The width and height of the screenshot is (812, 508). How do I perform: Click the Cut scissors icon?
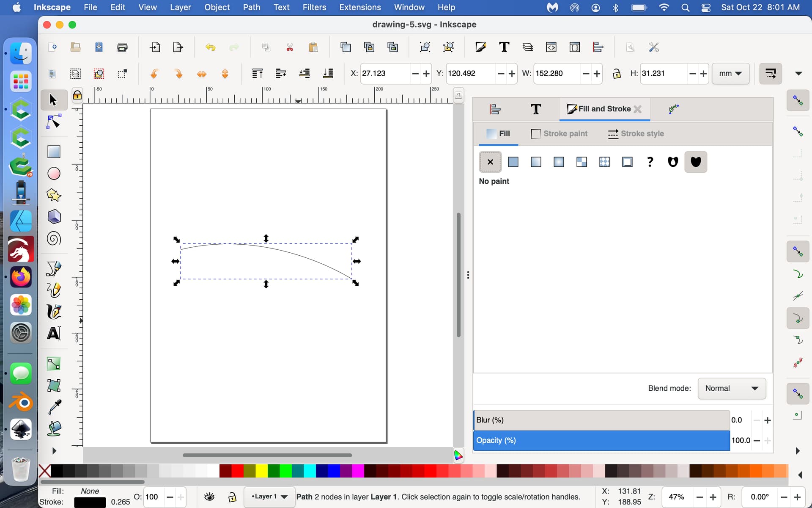[290, 47]
